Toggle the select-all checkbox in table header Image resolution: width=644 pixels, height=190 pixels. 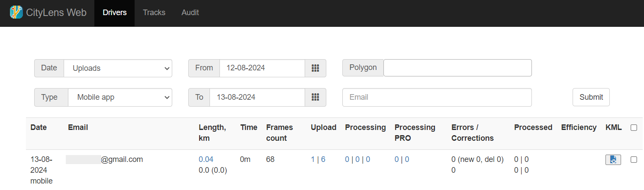pos(634,127)
